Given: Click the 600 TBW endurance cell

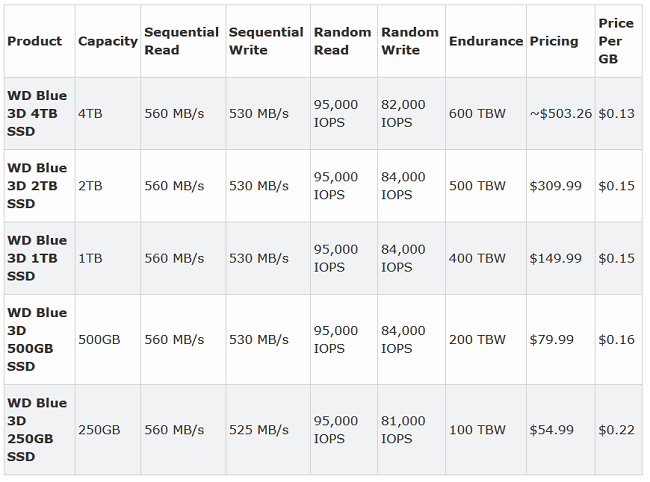Looking at the screenshot, I should tap(477, 113).
